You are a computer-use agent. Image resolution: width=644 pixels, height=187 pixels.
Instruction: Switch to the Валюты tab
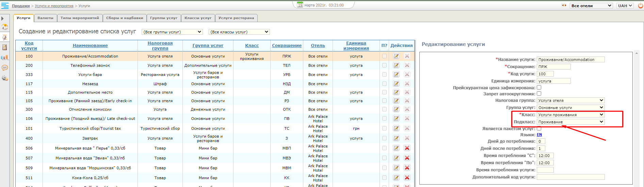pyautogui.click(x=45, y=18)
